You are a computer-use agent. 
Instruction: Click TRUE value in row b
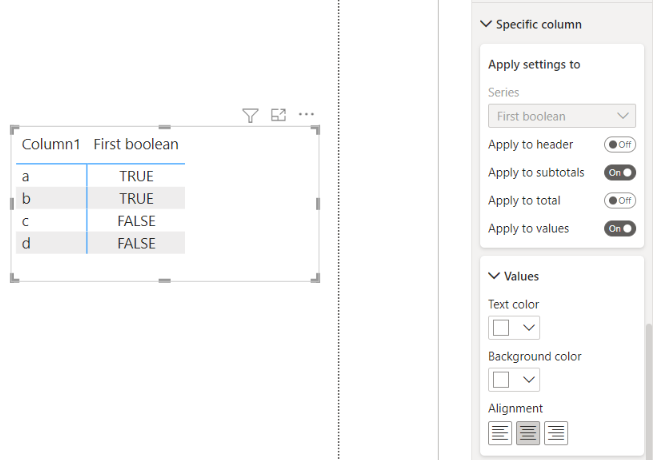(136, 198)
